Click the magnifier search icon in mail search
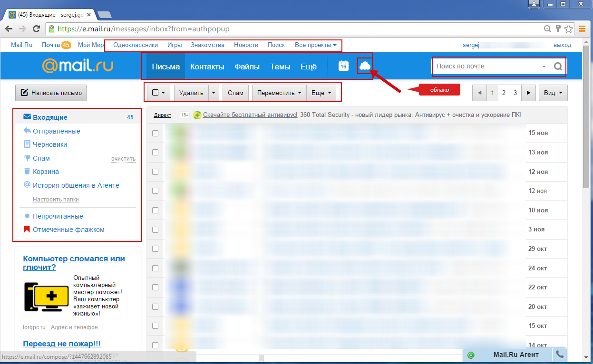Screen dimensions: 593x364 click(558, 67)
